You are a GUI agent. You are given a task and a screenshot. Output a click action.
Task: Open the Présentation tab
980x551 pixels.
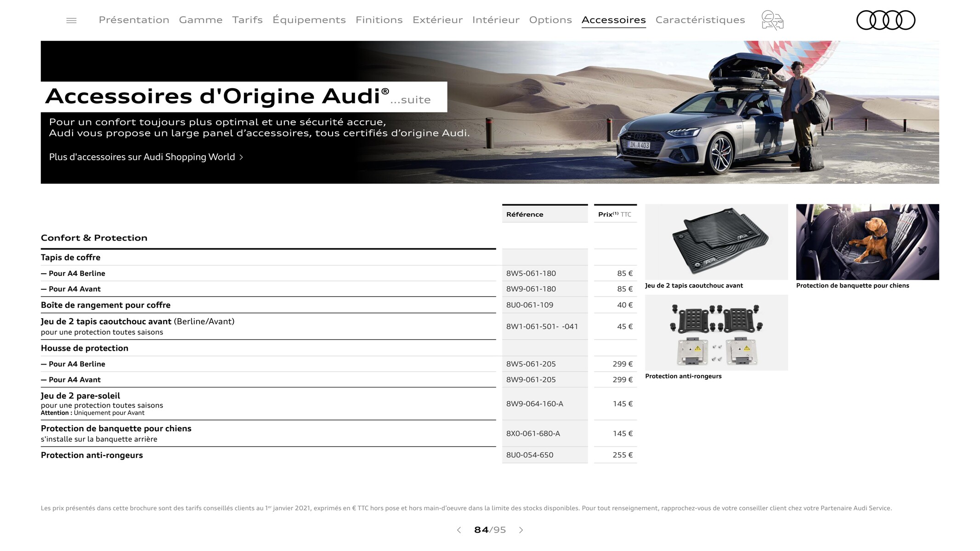pos(134,20)
